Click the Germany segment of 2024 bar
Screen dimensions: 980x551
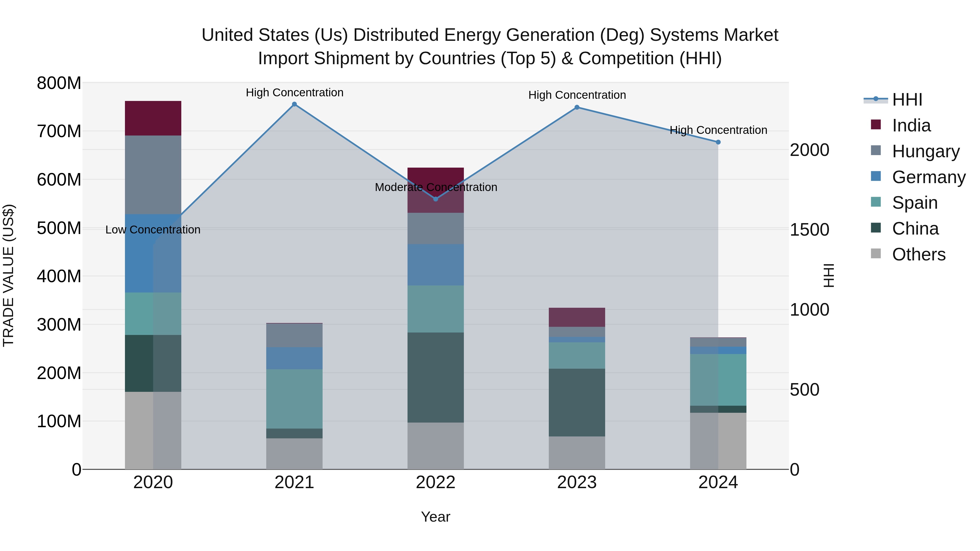718,350
